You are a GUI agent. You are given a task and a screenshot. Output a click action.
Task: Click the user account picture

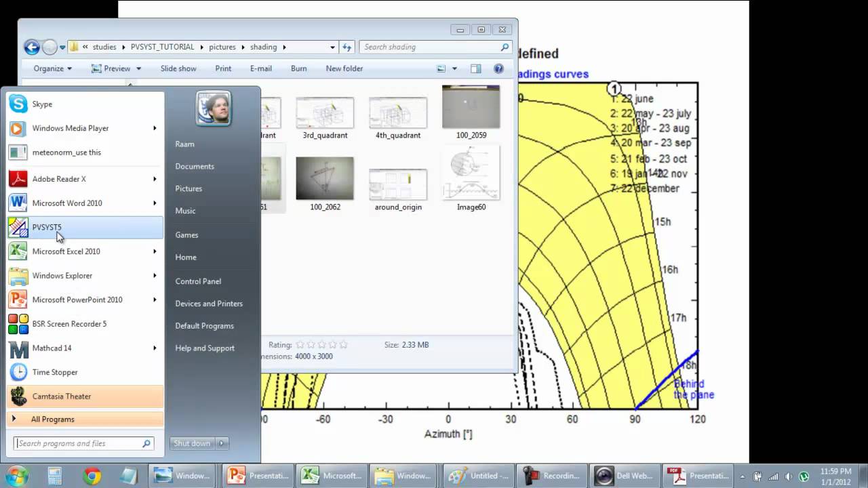pos(214,108)
